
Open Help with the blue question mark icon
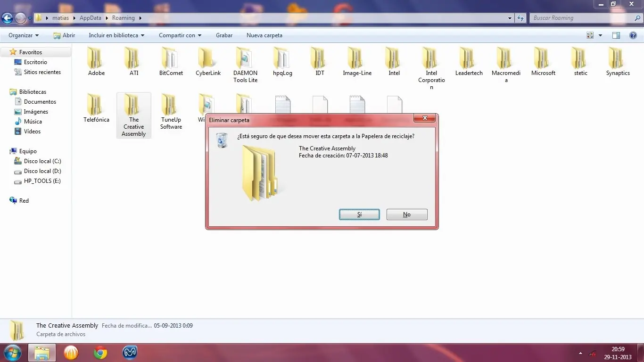633,35
